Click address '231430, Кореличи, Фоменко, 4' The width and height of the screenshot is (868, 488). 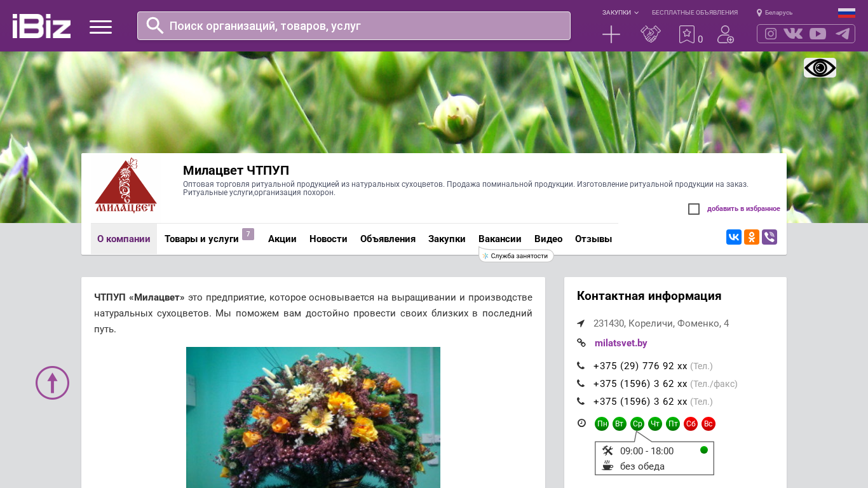(661, 323)
